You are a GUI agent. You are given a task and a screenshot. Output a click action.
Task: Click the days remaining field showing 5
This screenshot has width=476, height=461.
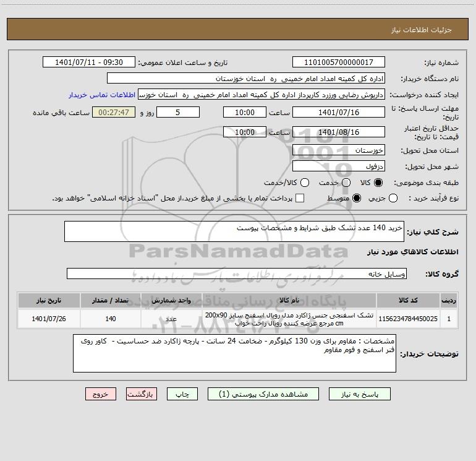tap(178, 112)
